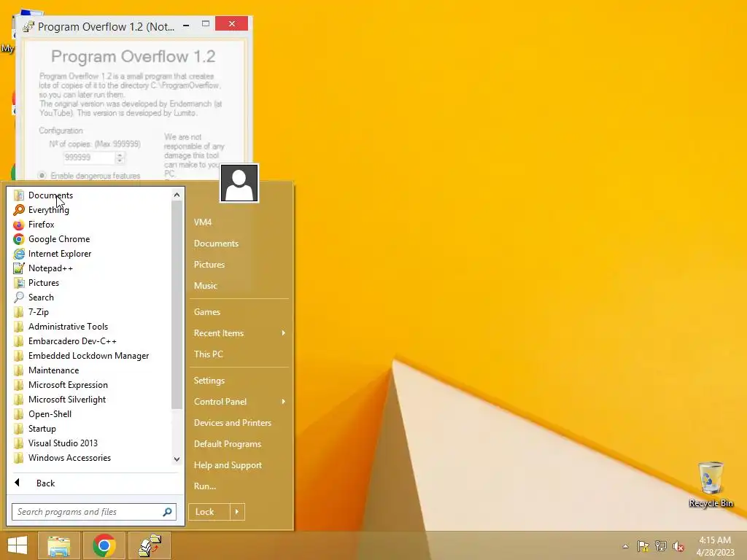
Task: Expand the 7-Zip folder
Action: 39,312
